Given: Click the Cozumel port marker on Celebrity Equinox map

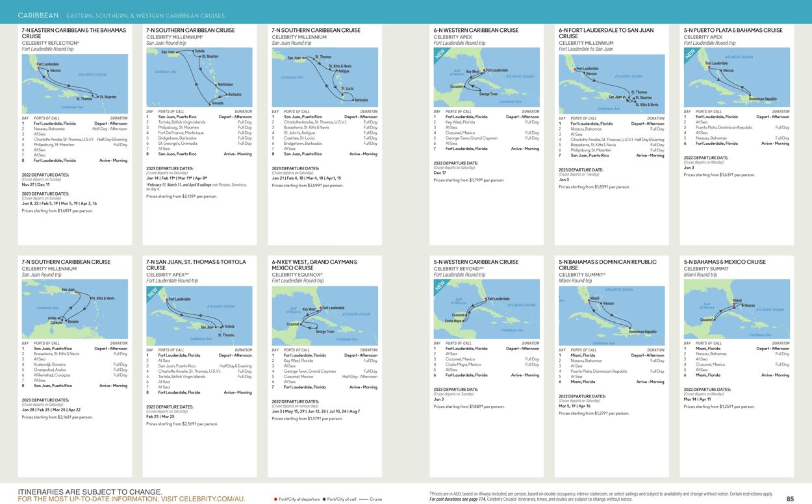Looking at the screenshot, I should (300, 324).
